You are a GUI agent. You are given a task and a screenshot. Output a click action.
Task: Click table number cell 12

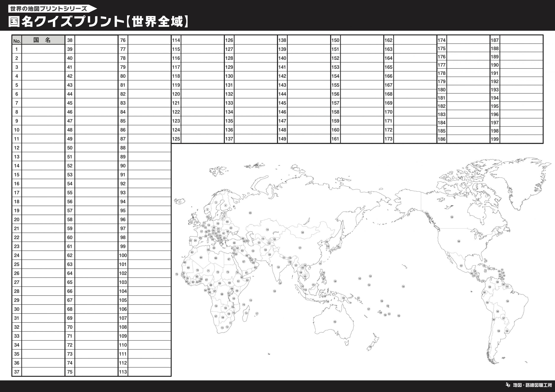point(17,148)
